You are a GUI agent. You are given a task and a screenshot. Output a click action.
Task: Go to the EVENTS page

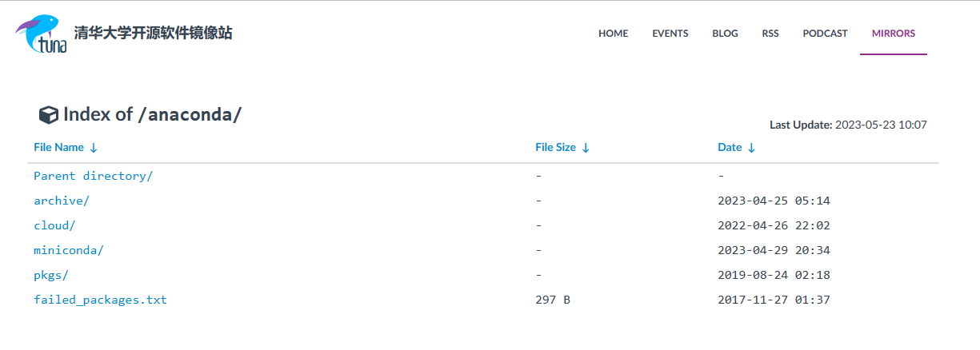[670, 34]
